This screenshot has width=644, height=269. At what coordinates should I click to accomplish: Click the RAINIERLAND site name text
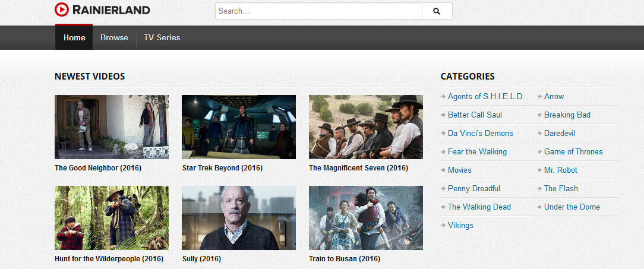(111, 10)
